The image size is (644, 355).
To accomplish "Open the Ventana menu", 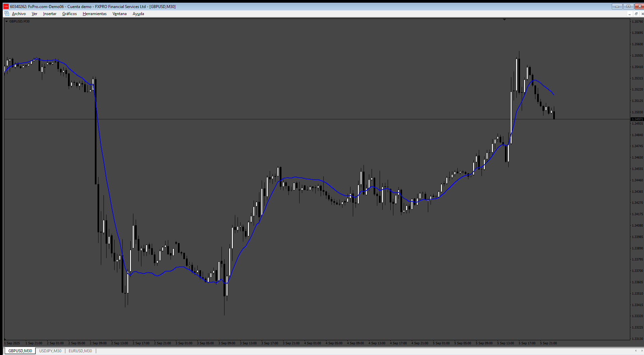I will point(120,14).
